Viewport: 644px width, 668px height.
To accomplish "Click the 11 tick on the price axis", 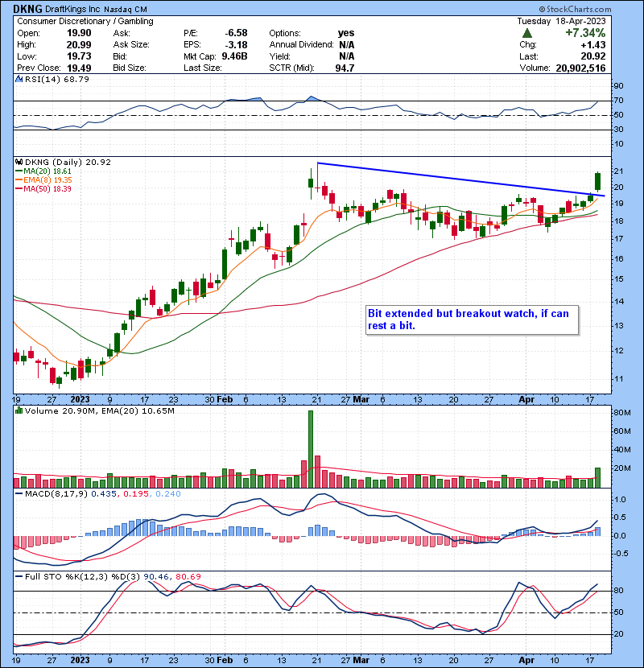I will [x=618, y=379].
